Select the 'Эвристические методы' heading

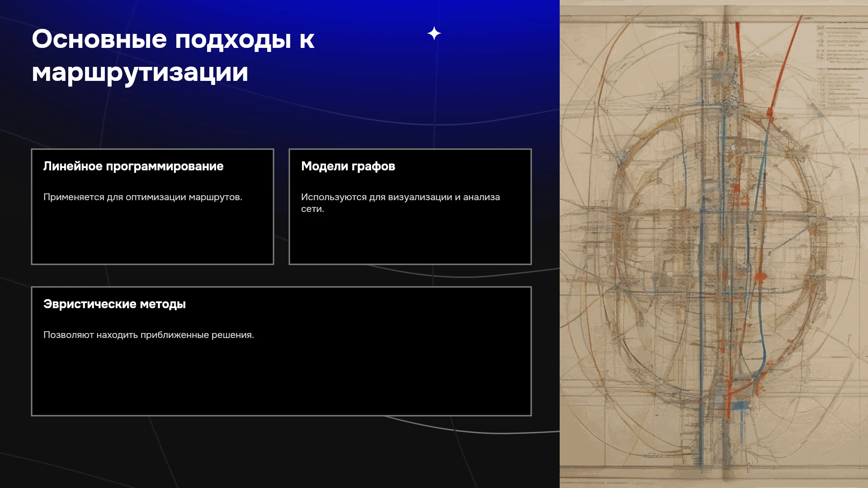click(x=114, y=304)
